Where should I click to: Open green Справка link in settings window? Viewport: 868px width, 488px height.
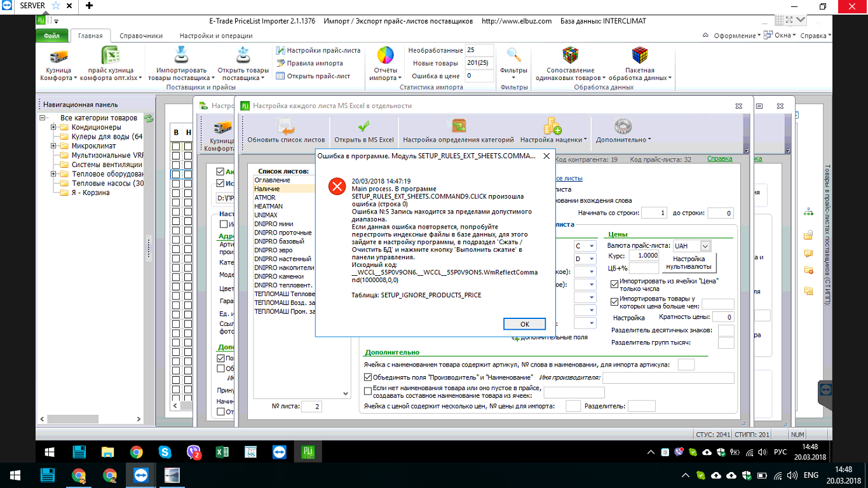click(x=720, y=159)
